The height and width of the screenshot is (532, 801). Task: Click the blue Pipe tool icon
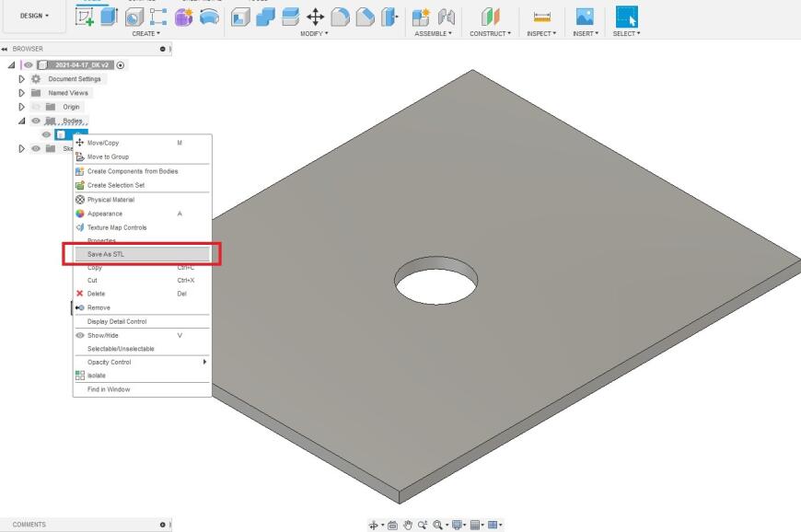[209, 17]
